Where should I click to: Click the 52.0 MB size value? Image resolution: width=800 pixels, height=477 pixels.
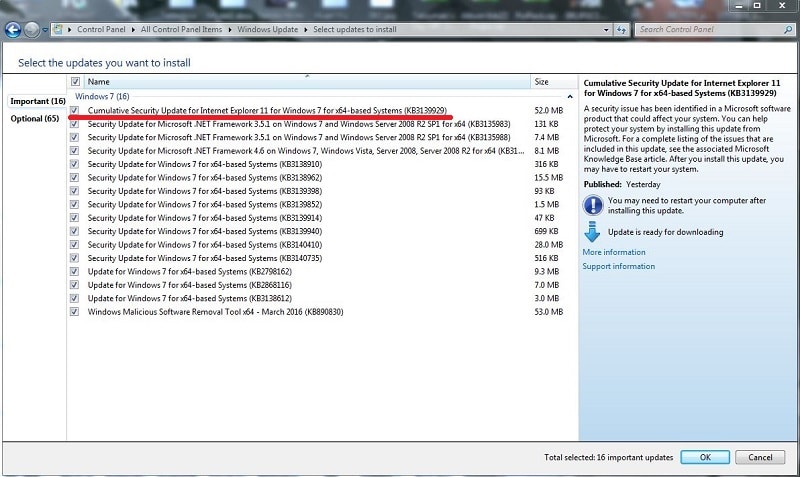[548, 110]
